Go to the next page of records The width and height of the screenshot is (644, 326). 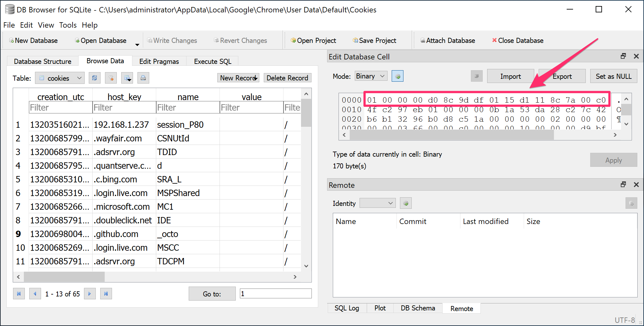[x=90, y=294]
